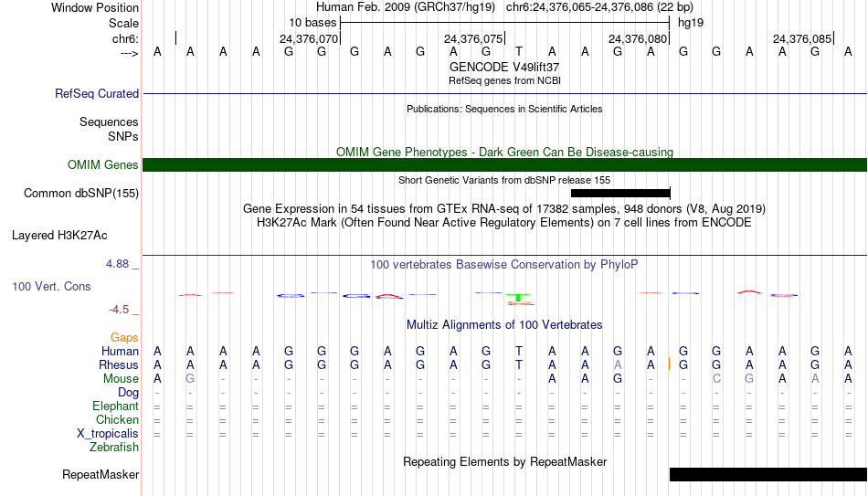The width and height of the screenshot is (868, 496).
Task: Click the Gaps label in Multiz track
Action: [124, 338]
